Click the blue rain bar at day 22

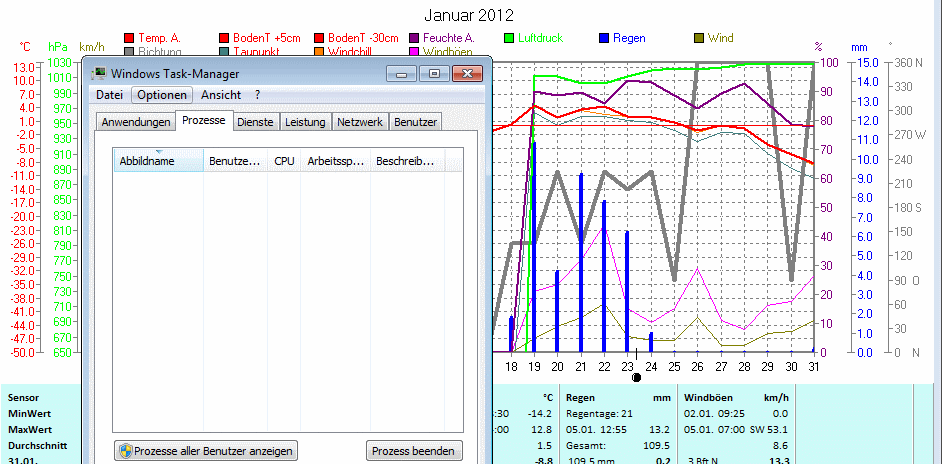[604, 276]
